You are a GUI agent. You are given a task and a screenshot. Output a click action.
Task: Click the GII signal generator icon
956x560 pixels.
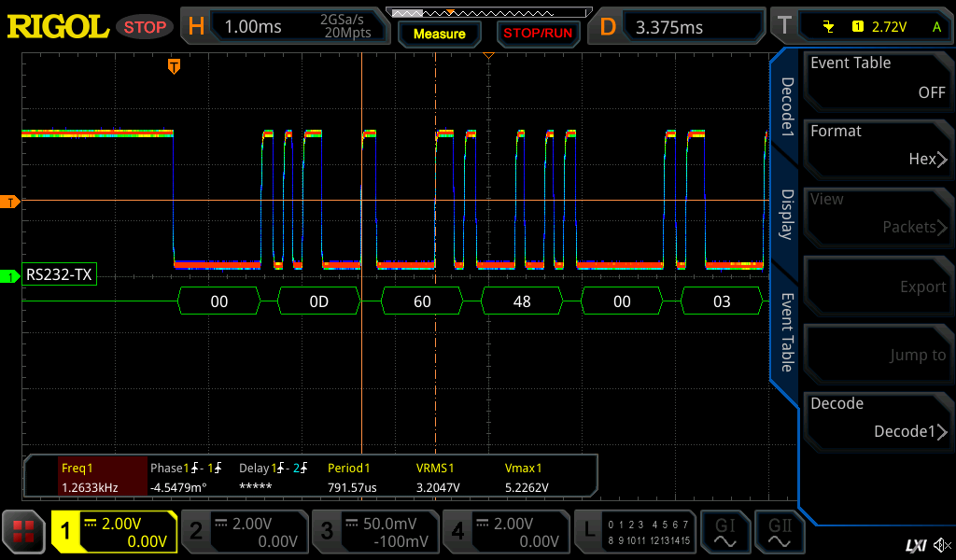point(780,532)
